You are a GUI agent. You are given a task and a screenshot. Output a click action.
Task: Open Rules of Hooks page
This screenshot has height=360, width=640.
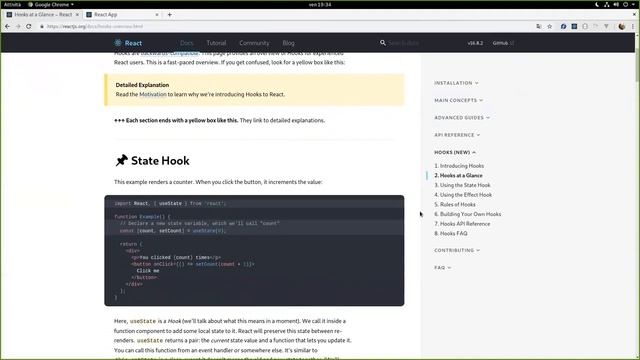coord(455,204)
